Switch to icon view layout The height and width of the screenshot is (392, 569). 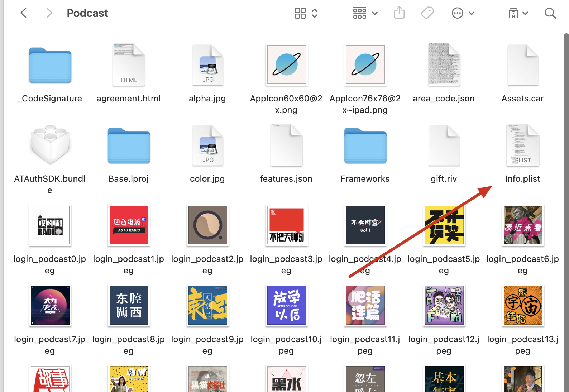coord(300,13)
